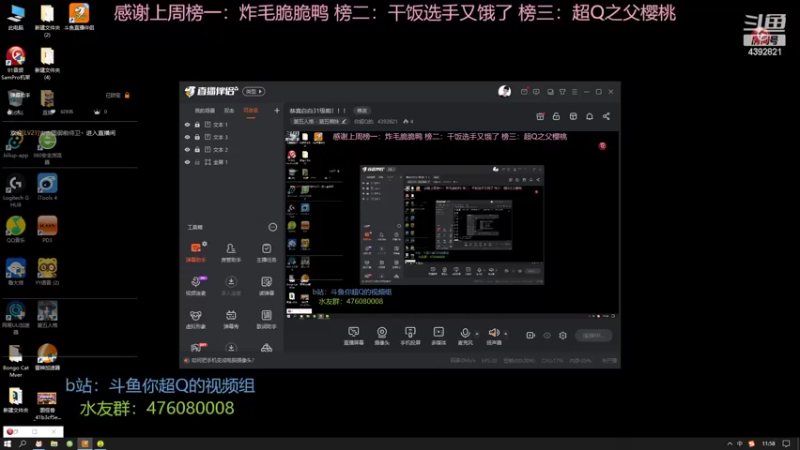Image resolution: width=800 pixels, height=450 pixels.
Task: Mute the 扬声器 speaker
Action: pos(493,336)
